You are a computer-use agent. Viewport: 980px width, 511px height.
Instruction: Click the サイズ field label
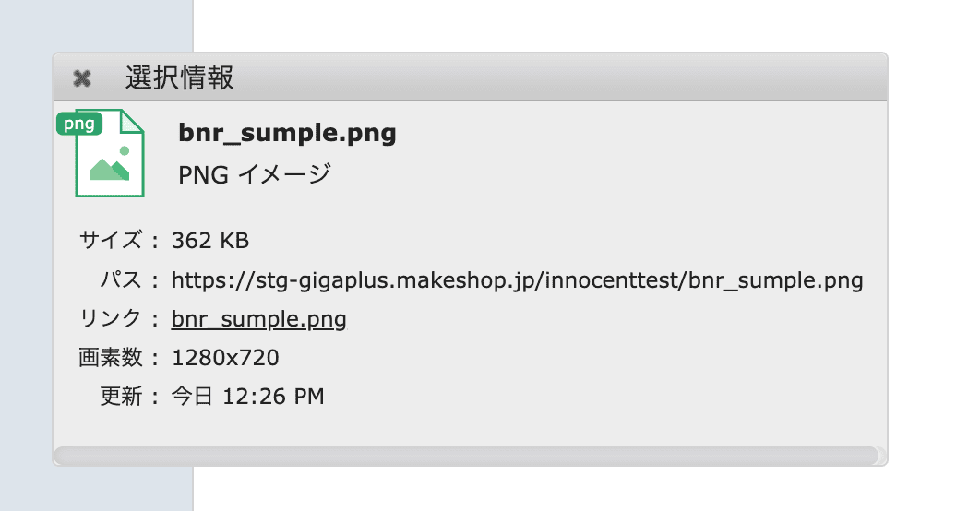111,242
